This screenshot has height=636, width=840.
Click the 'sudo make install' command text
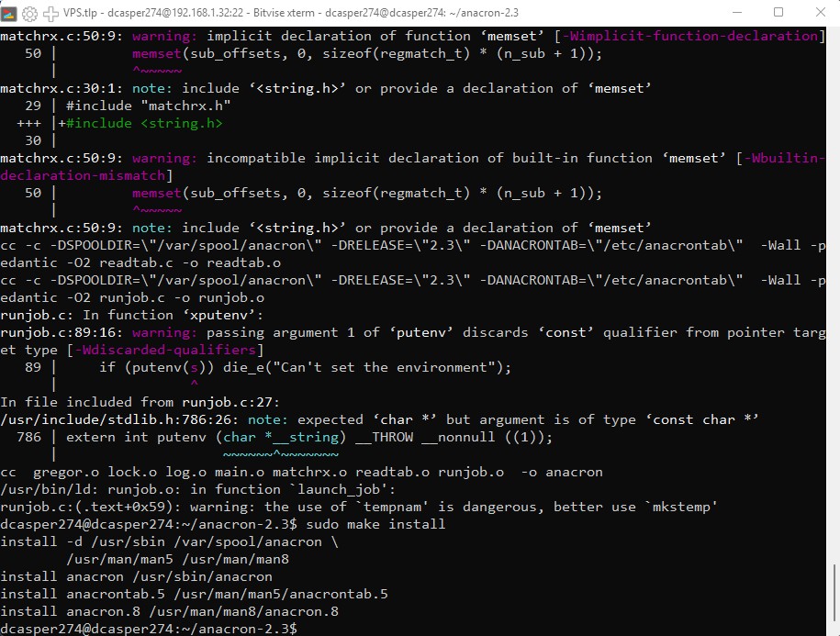tap(375, 524)
